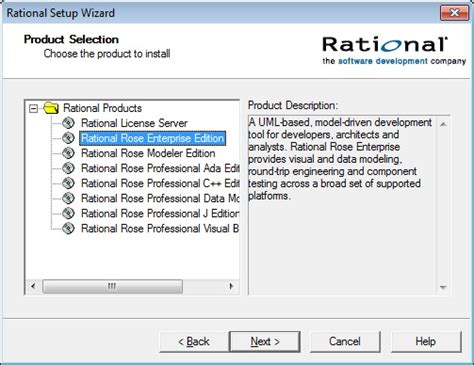Choose Rational Rose Professional Data Modeler
474x365 pixels.
(x=160, y=198)
